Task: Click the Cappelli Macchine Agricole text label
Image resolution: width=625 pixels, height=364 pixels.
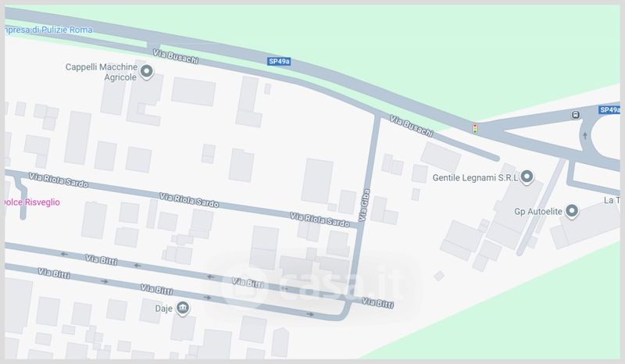Action: tap(102, 72)
